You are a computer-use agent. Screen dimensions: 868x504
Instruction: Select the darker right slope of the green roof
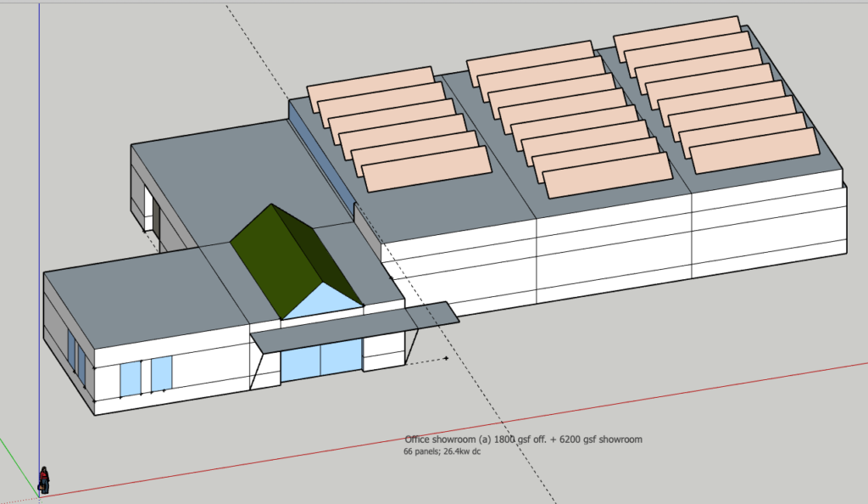[x=319, y=255]
